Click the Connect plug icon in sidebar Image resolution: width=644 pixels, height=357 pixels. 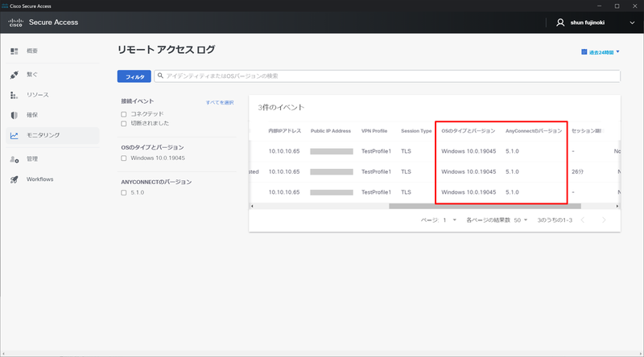14,75
